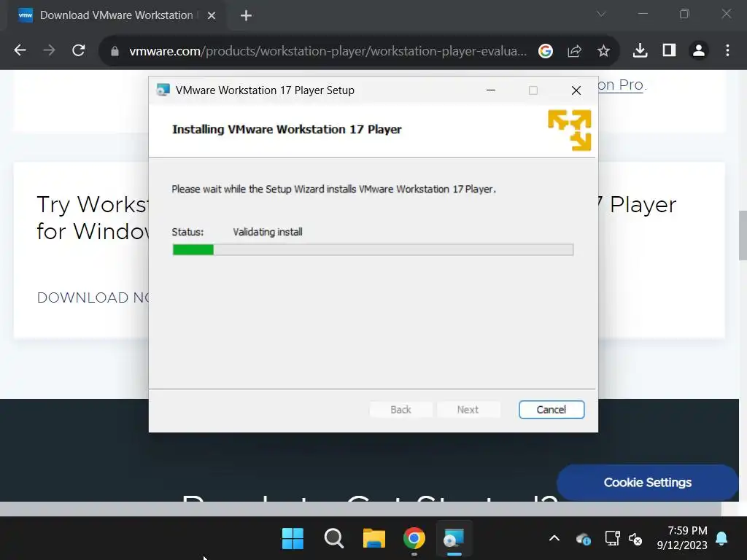Open the clock showing 7:59 PM

(682, 537)
